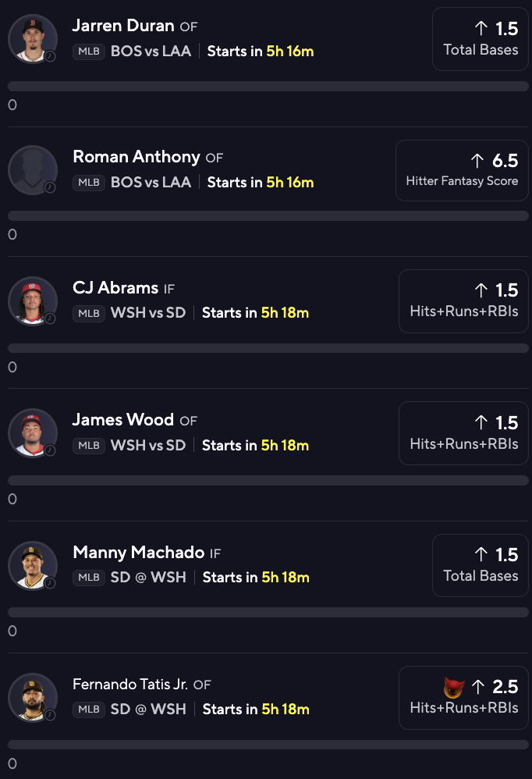Image resolution: width=532 pixels, height=779 pixels.
Task: Select Jarren Duran's 1.5 Total Bases pick
Action: click(x=480, y=38)
